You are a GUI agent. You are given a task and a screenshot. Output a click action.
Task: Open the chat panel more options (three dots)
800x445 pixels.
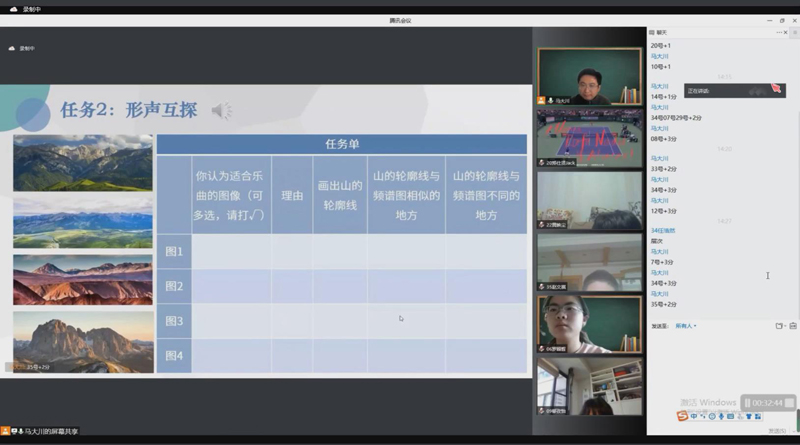780,32
